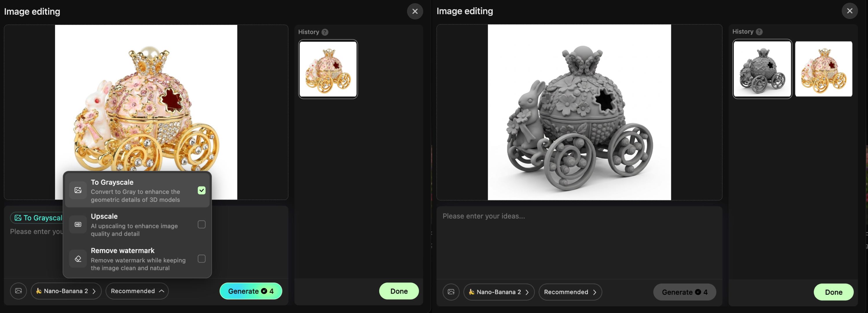868x313 pixels.
Task: Click Done in the right panel
Action: [x=833, y=292]
